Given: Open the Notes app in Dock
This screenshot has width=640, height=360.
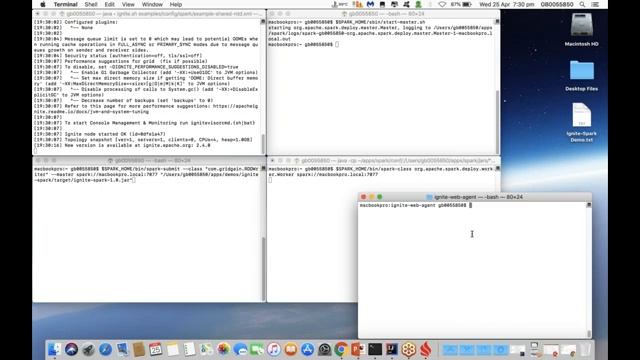Looking at the screenshot, I should click(173, 349).
